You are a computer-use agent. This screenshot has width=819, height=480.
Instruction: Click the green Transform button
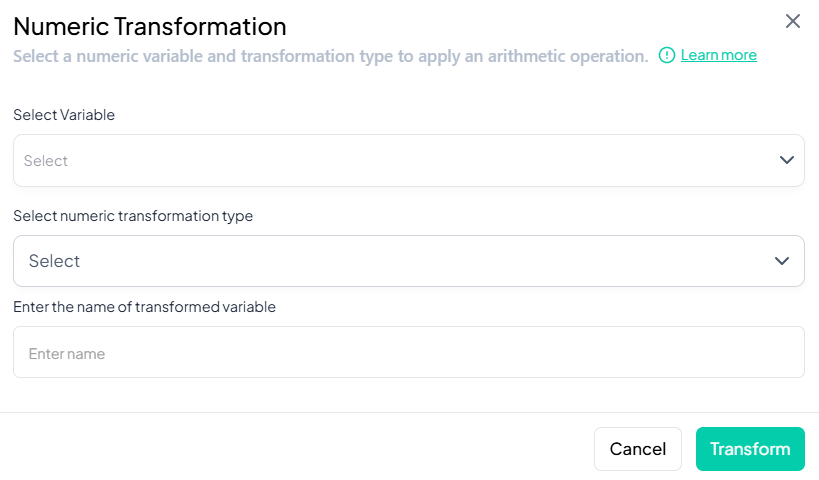[750, 449]
